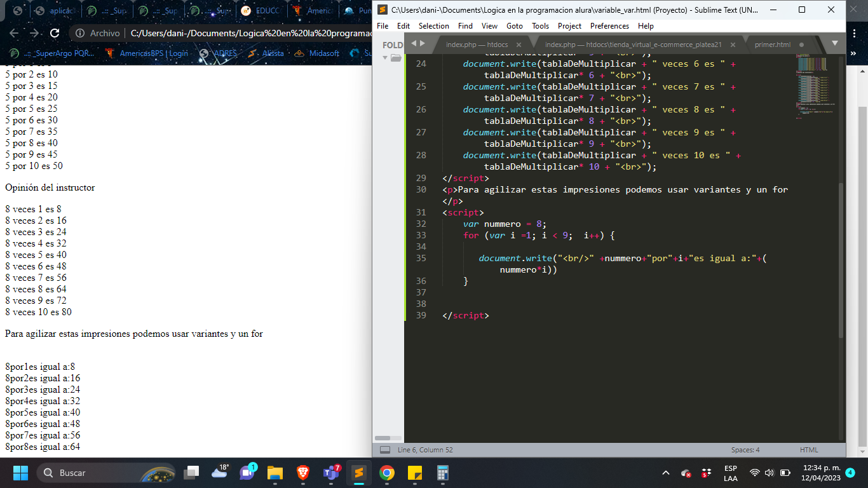Change syntax via the HTML status label
The width and height of the screenshot is (868, 488).
(x=809, y=450)
